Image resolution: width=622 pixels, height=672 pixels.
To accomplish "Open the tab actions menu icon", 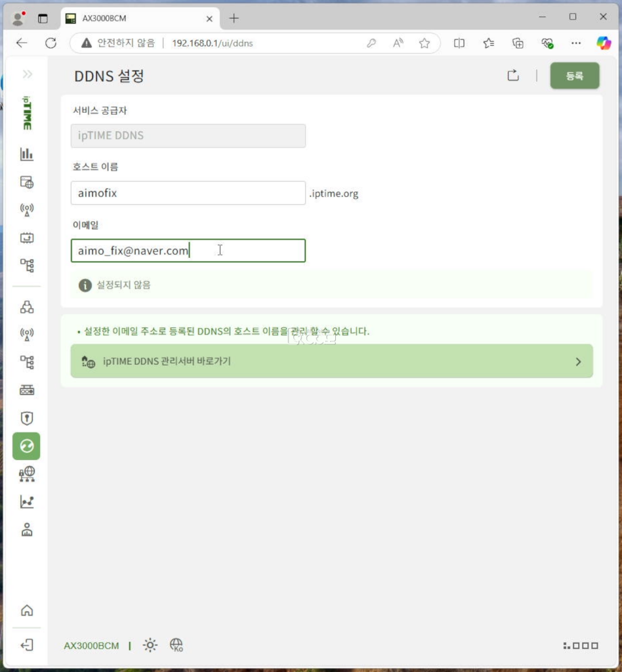I will tap(43, 18).
